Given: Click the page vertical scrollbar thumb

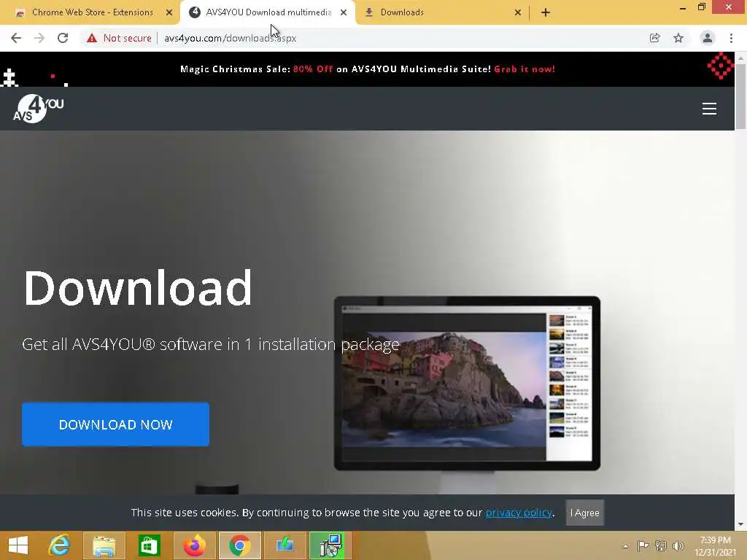Looking at the screenshot, I should [740, 96].
